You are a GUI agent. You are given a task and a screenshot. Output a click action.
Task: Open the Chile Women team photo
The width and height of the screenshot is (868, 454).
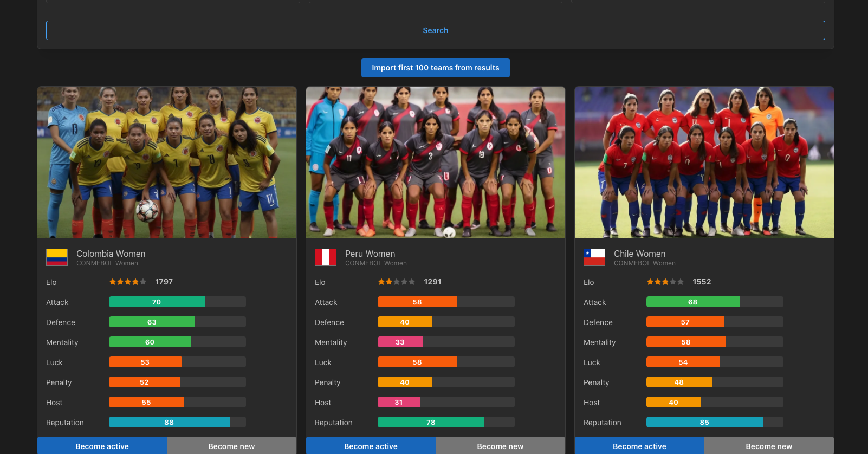[704, 163]
